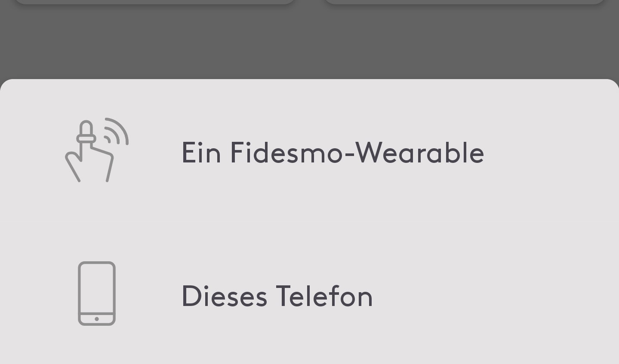Click the home button dot on phone icon

click(x=97, y=319)
